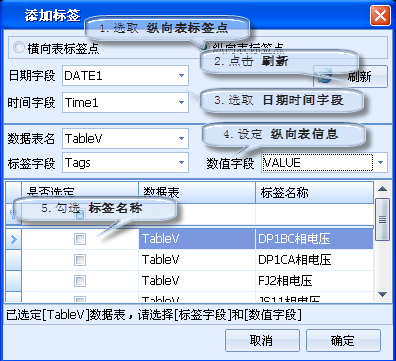
Task: Click scrollbar up arrow in tag table
Action: point(382,189)
